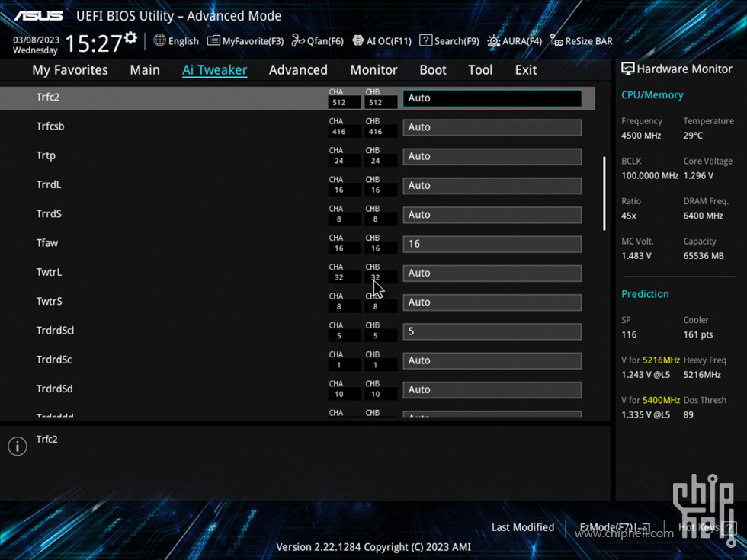
Task: Click the Trfc2 Auto value field
Action: pos(492,98)
